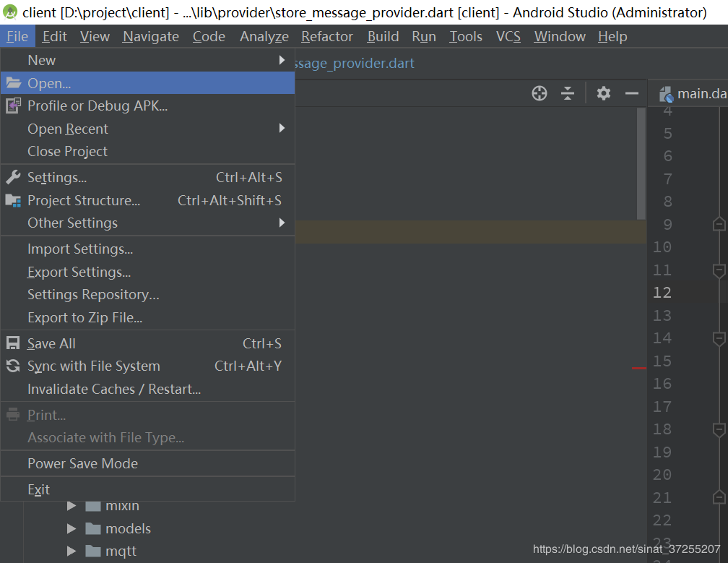Click the red error stripe marker
Image resolution: width=728 pixels, height=563 pixels.
click(x=639, y=368)
